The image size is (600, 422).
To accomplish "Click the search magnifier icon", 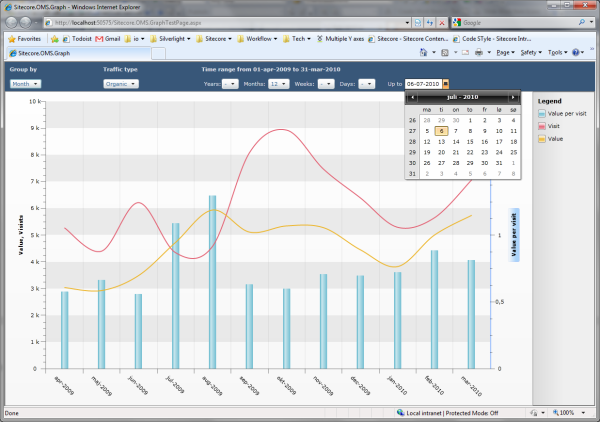I will [x=582, y=23].
